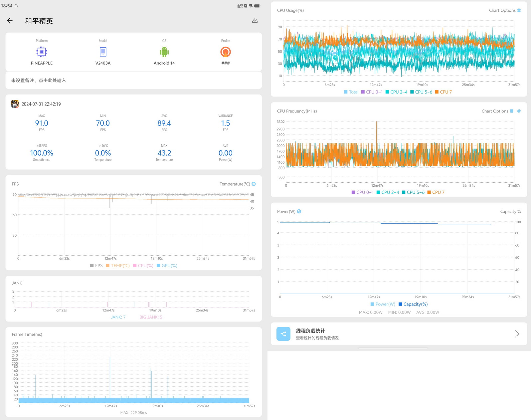
Task: Toggle Power(W) series in power legend
Action: (x=383, y=304)
